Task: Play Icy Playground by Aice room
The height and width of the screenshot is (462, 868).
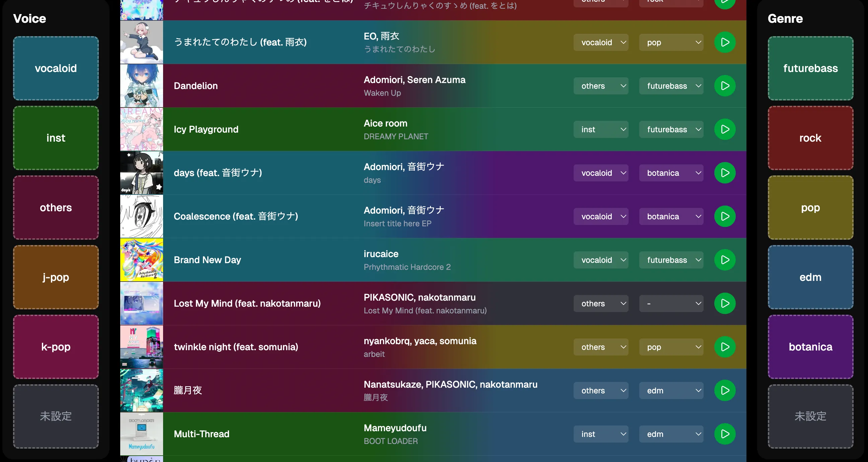Action: (x=724, y=129)
